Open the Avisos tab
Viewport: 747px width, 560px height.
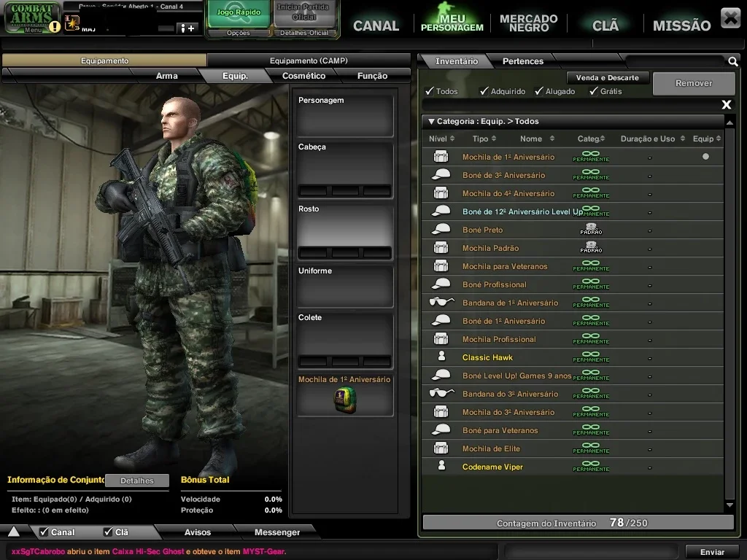click(197, 532)
